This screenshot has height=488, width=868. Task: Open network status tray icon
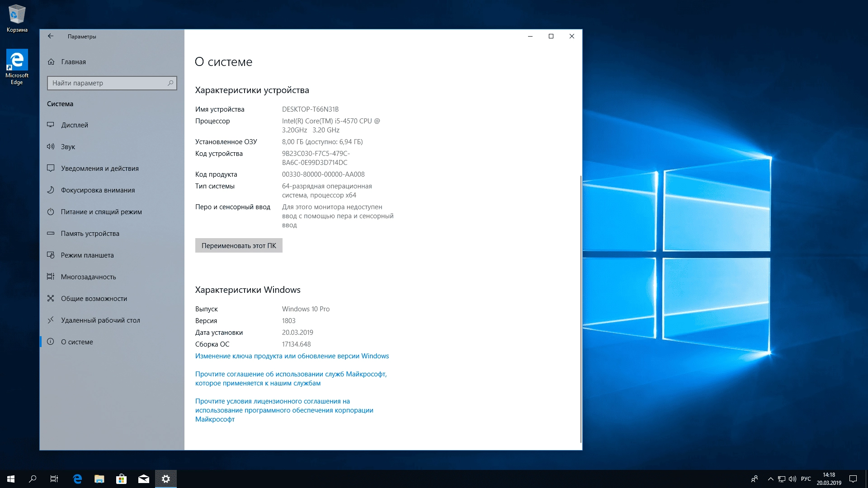(782, 479)
